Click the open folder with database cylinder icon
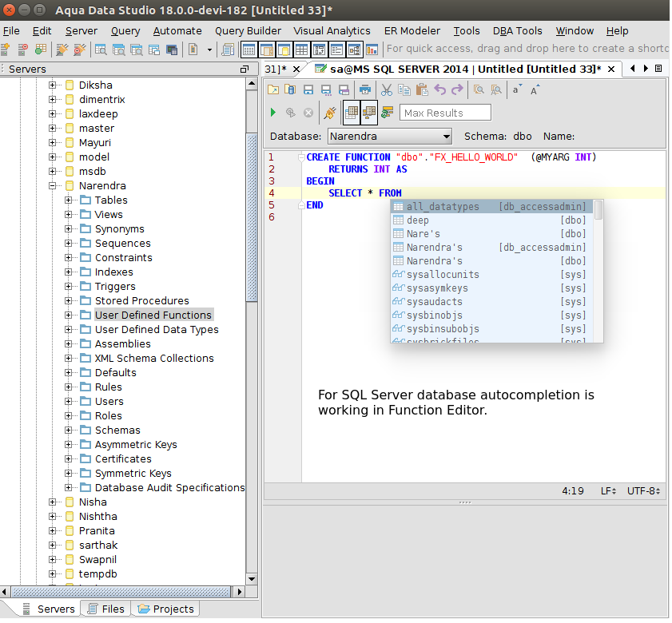672x623 pixels. (x=290, y=89)
